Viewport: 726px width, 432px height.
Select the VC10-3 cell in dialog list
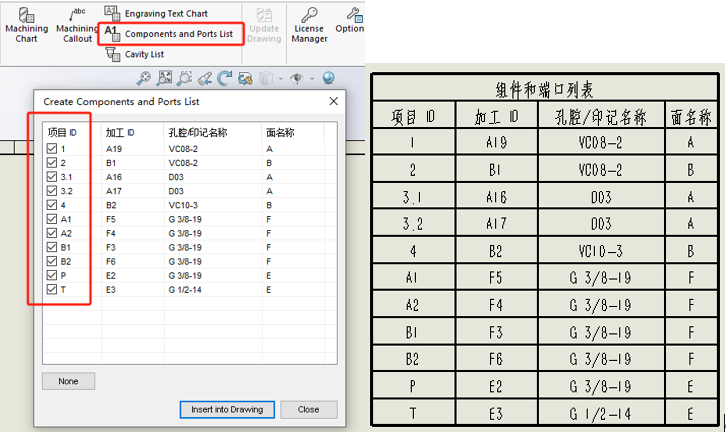pos(183,205)
